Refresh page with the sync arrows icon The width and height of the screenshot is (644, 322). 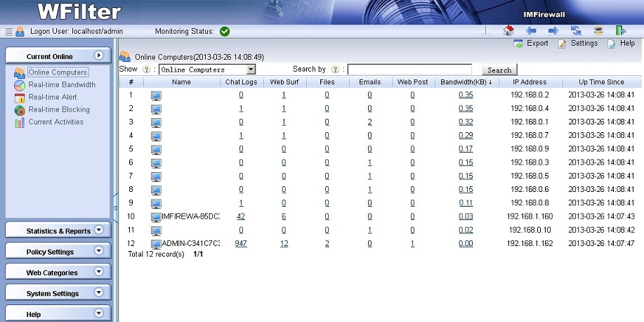(x=576, y=31)
